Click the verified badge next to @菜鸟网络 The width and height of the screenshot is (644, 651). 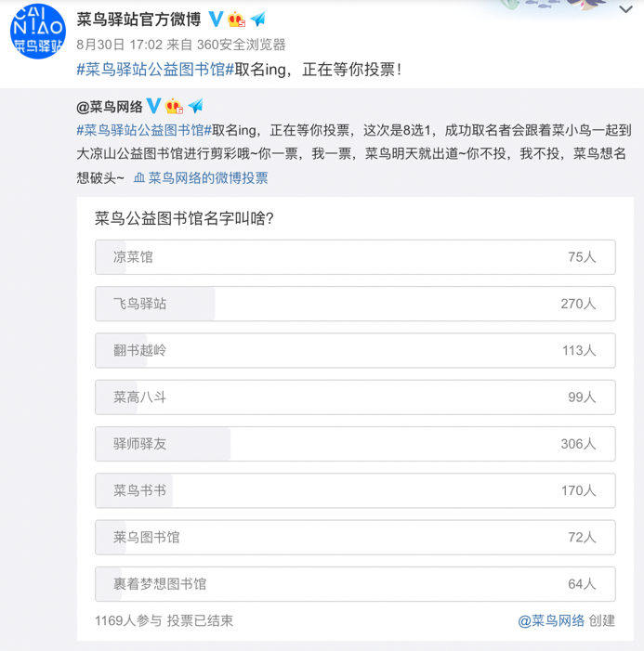[154, 106]
